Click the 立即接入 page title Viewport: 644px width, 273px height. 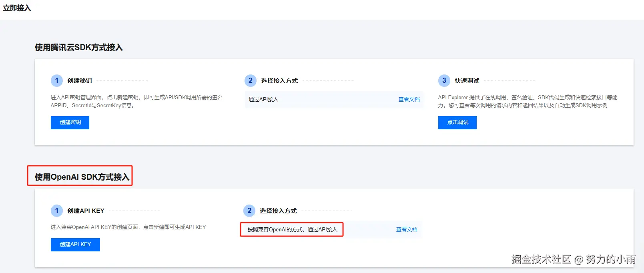point(17,8)
